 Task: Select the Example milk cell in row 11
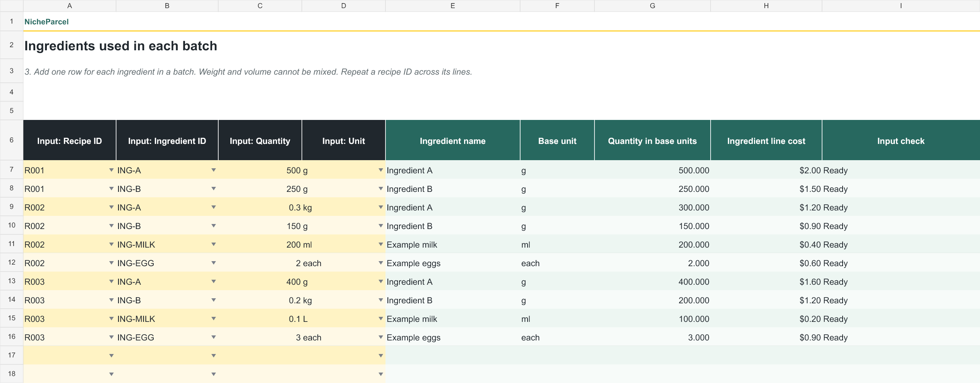tap(453, 245)
